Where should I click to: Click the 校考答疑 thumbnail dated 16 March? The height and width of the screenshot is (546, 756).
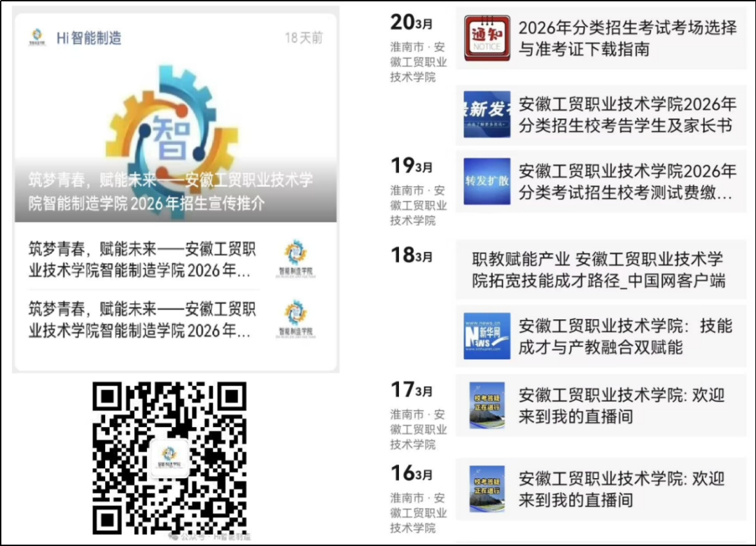pos(487,489)
